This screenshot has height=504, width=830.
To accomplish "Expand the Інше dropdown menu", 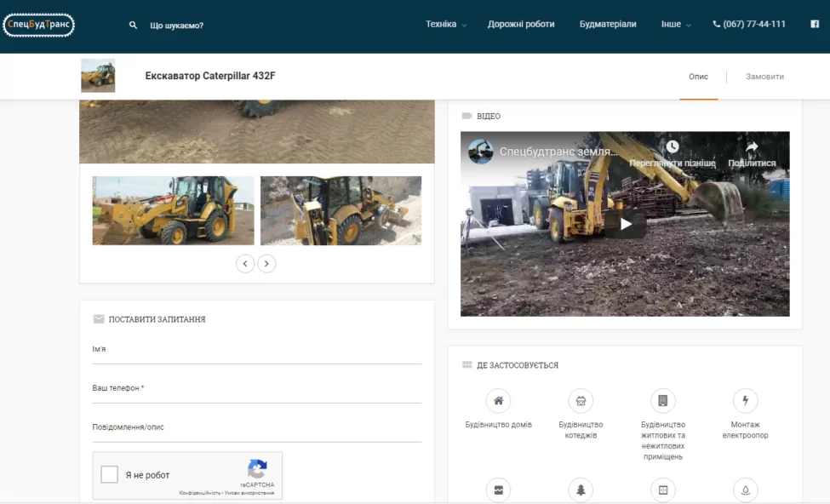I will click(676, 25).
